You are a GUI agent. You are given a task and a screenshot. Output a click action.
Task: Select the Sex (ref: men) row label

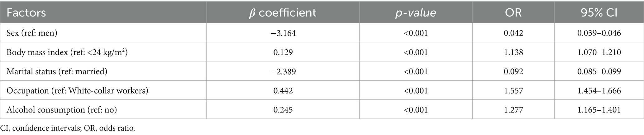(32, 33)
